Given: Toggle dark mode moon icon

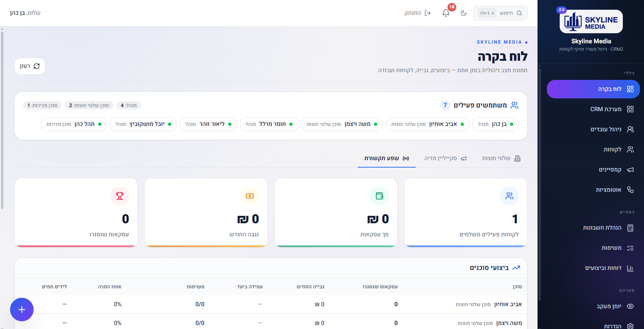Looking at the screenshot, I should coord(464,13).
